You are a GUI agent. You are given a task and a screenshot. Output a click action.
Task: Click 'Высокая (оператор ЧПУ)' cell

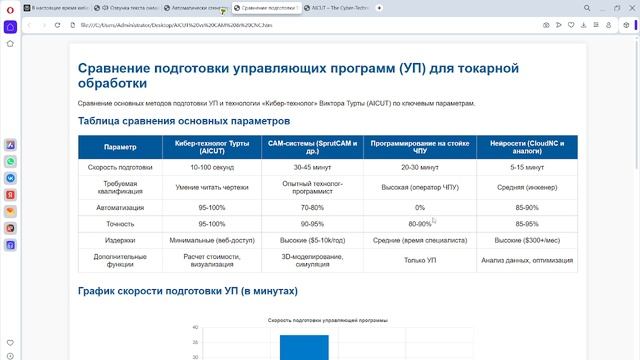click(x=420, y=187)
